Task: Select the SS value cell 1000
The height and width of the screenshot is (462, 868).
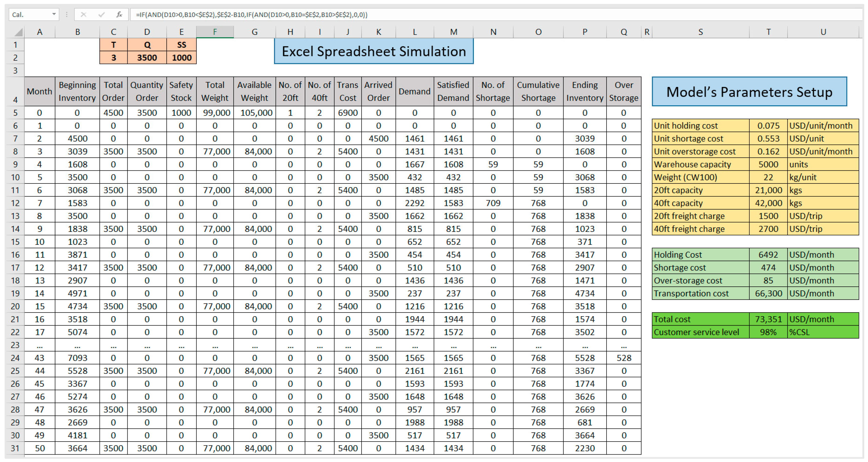Action: coord(181,58)
